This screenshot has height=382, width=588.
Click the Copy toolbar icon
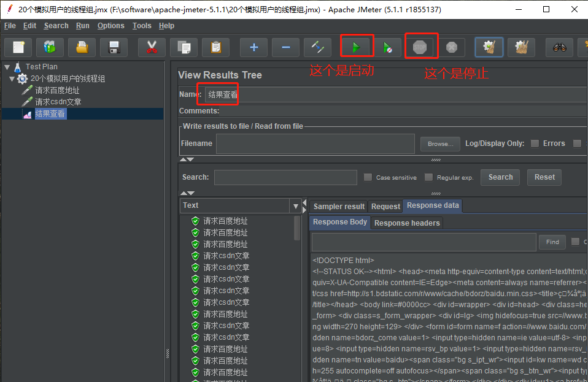[x=184, y=48]
